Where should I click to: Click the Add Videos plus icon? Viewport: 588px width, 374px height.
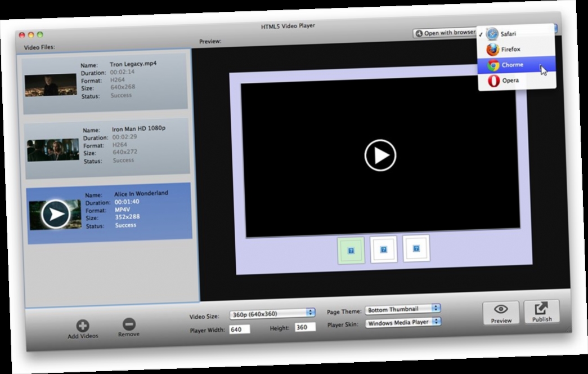(x=82, y=326)
